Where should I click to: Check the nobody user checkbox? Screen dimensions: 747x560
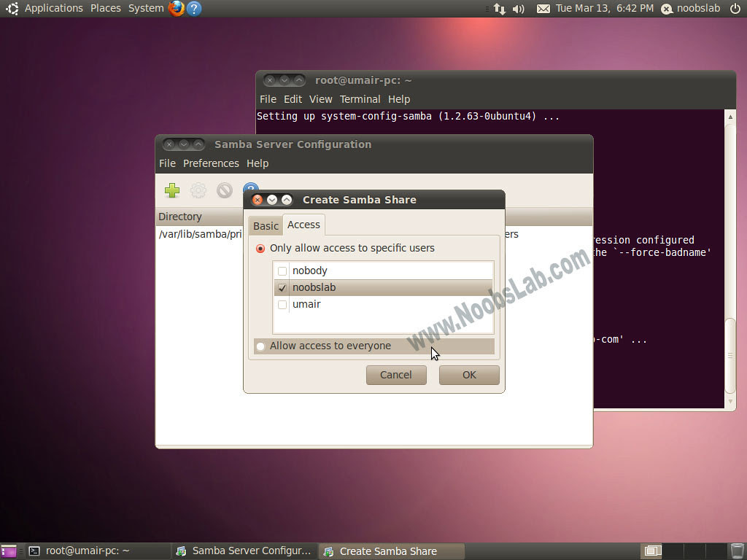282,271
